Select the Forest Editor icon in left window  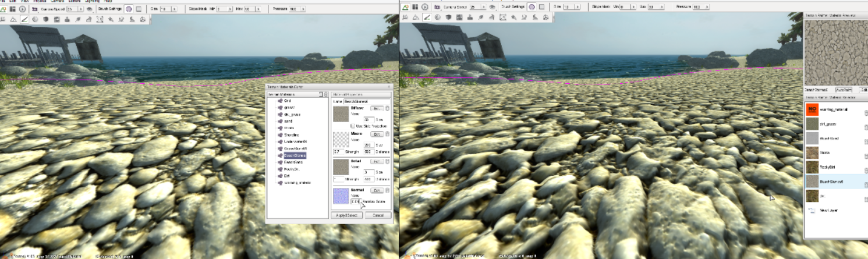78,19
